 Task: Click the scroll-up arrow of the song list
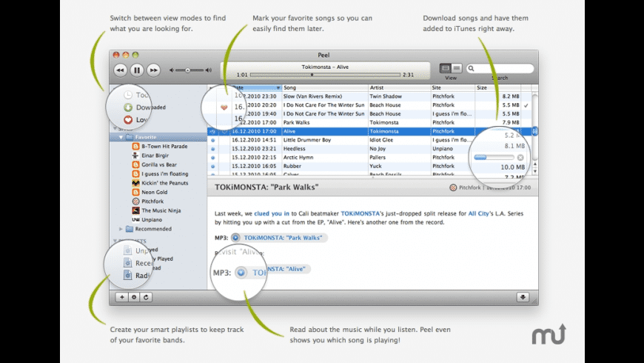534,164
